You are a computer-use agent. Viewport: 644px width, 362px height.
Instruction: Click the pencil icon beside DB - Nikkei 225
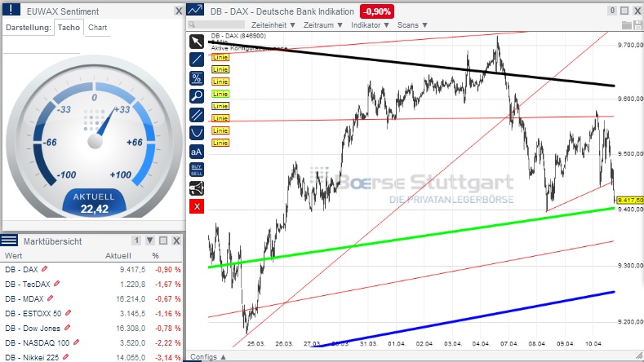click(x=66, y=357)
